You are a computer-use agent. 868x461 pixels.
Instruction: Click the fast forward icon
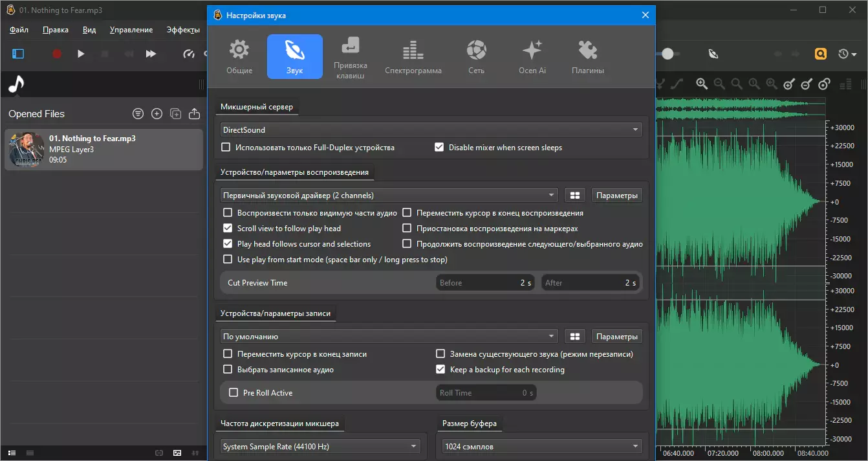[151, 54]
